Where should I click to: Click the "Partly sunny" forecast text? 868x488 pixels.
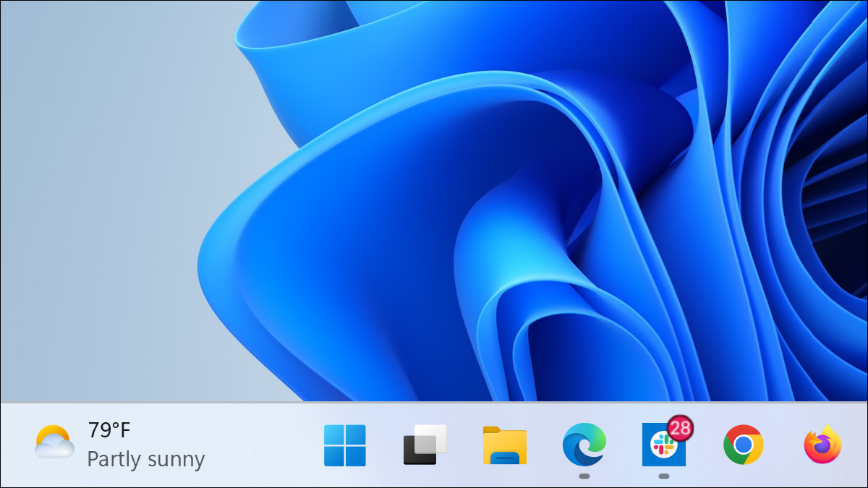pyautogui.click(x=145, y=460)
